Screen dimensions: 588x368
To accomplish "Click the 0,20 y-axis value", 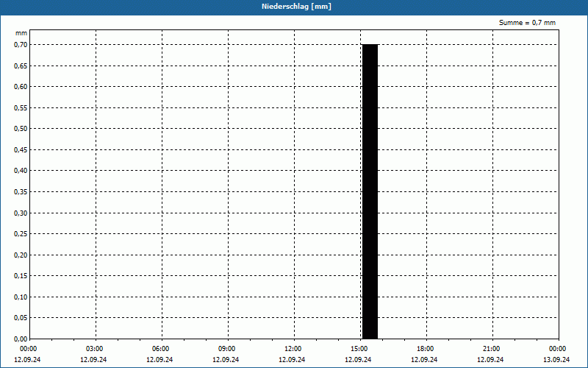I will (21, 255).
